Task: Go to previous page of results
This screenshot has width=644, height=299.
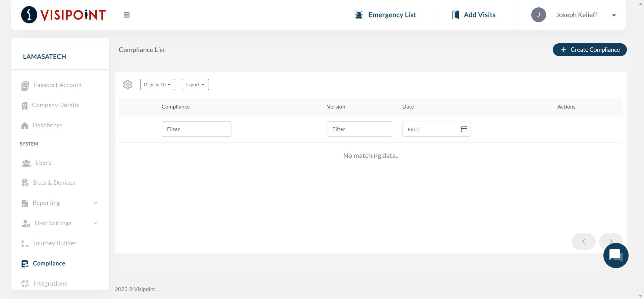Action: coord(583,242)
